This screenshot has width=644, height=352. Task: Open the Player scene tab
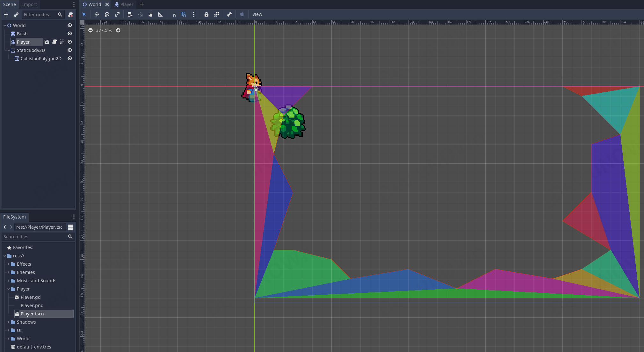(x=124, y=4)
